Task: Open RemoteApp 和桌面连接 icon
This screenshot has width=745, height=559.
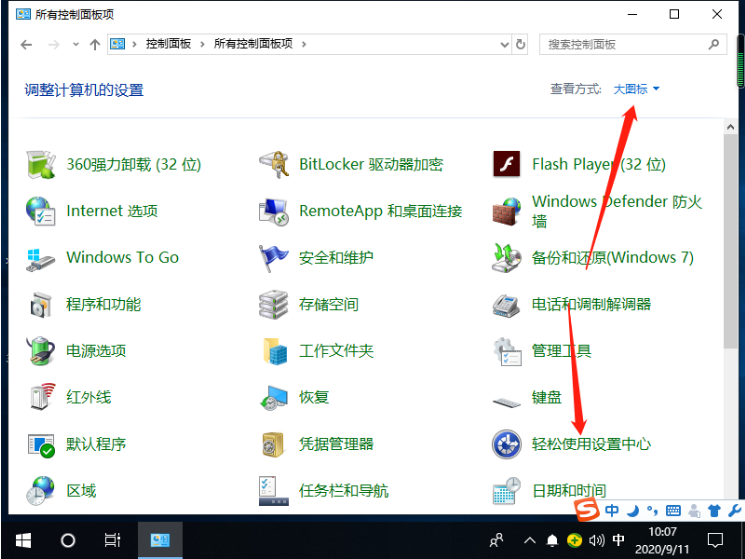Action: (274, 211)
